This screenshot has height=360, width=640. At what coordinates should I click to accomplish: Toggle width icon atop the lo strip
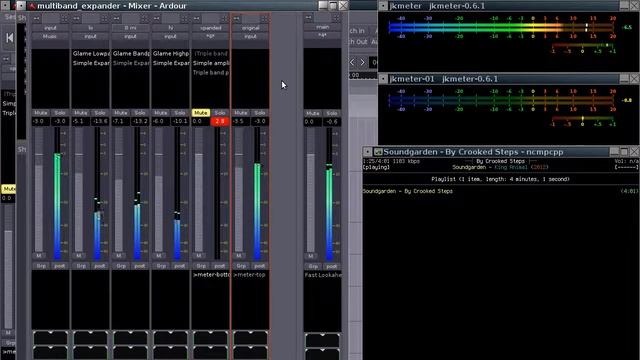point(77,18)
